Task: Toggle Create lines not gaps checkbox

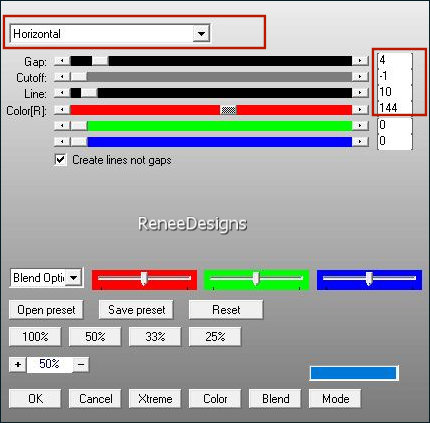Action: tap(60, 160)
